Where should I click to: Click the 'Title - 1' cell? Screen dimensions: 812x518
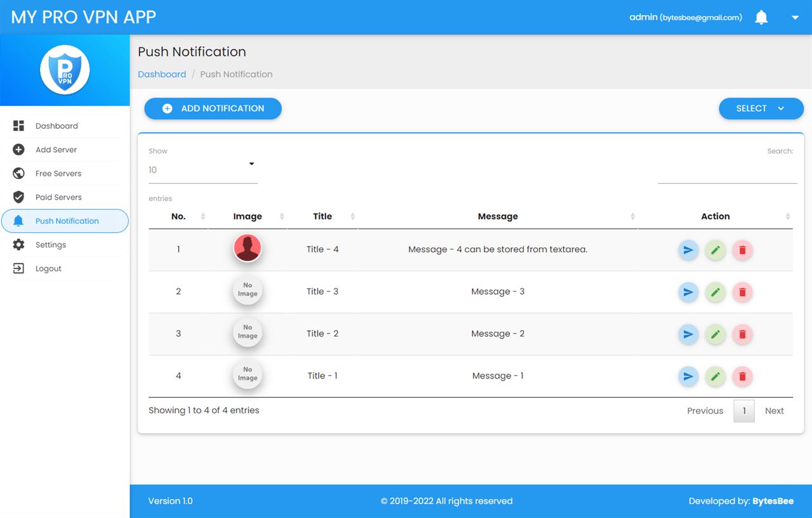(322, 376)
